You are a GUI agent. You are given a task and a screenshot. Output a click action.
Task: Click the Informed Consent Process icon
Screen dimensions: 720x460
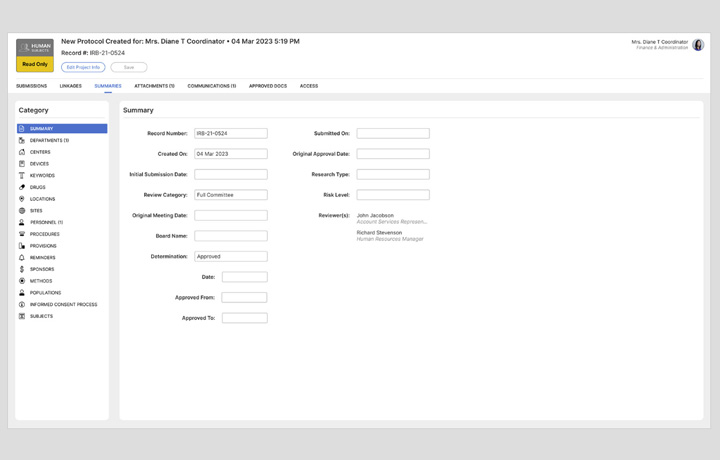coord(22,304)
